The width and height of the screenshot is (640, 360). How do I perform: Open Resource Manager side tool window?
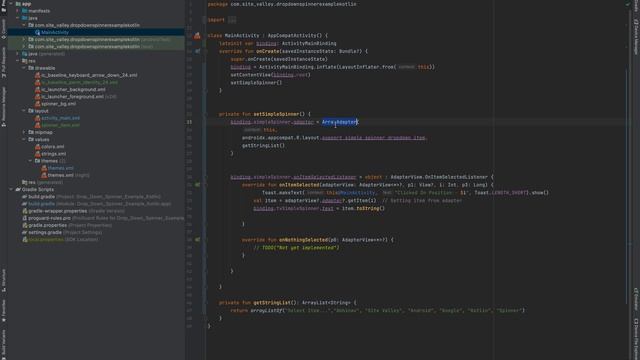click(x=4, y=106)
